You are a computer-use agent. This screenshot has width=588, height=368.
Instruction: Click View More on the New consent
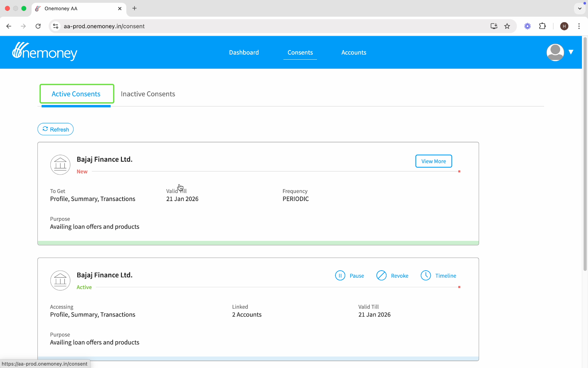tap(433, 161)
